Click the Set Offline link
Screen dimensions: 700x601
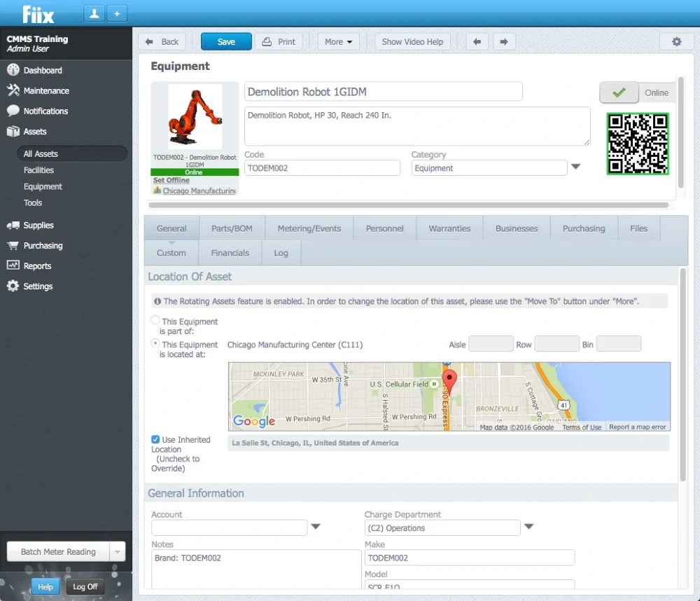point(171,181)
